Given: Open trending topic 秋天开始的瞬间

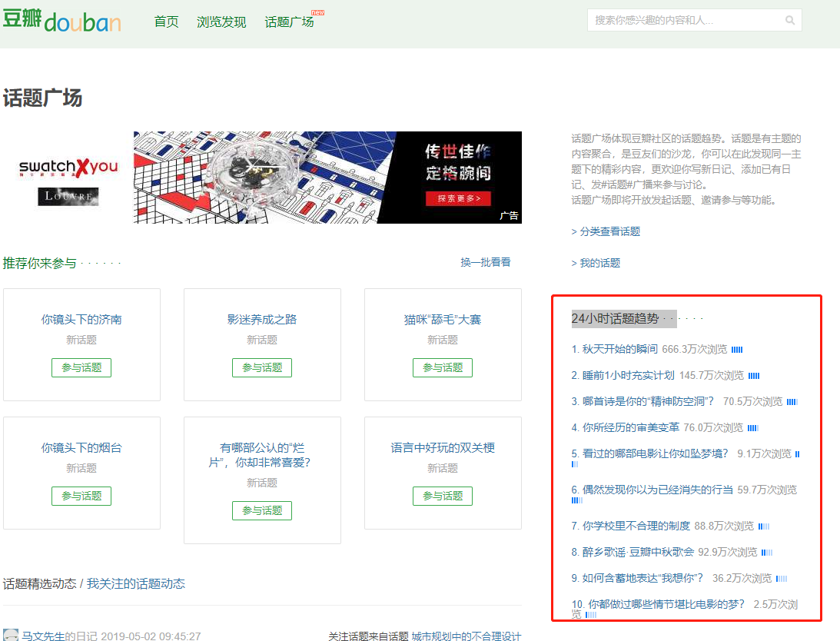Looking at the screenshot, I should point(619,349).
